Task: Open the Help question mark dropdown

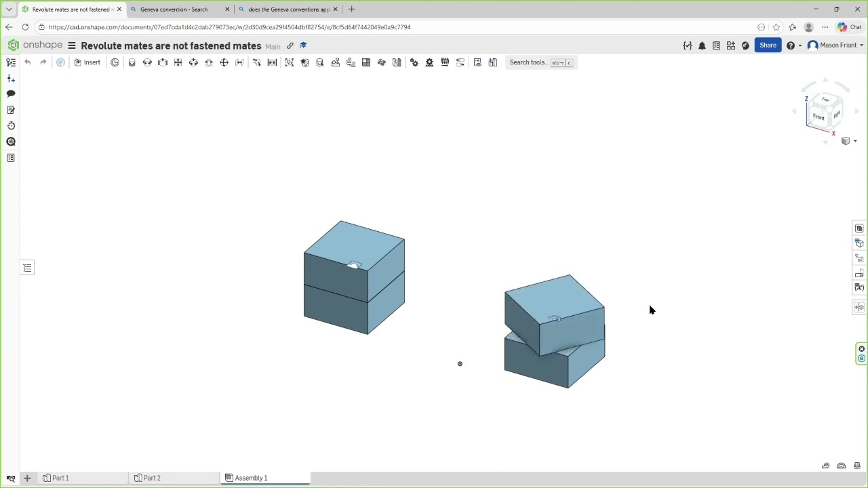Action: [793, 45]
